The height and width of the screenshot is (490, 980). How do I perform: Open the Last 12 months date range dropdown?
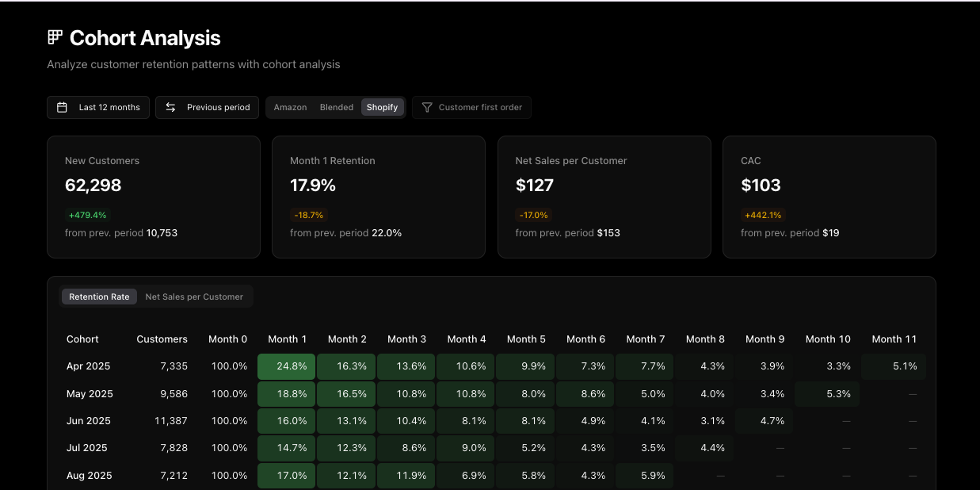pos(98,107)
